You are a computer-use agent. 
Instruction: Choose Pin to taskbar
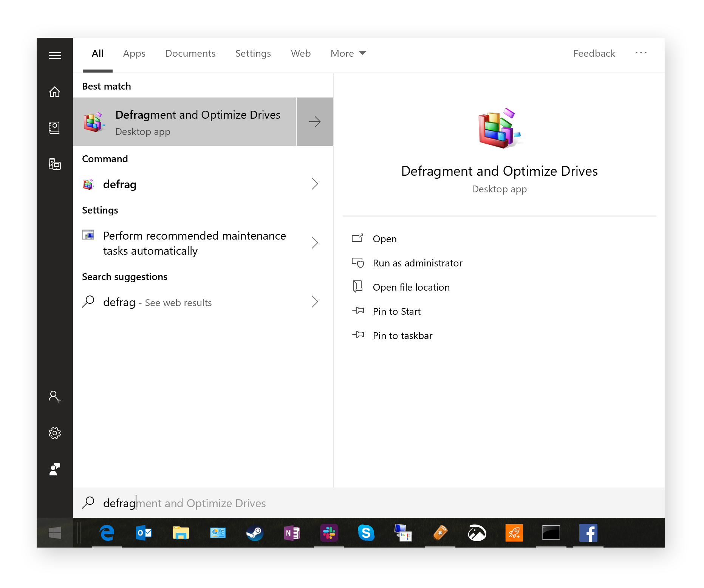[402, 336]
